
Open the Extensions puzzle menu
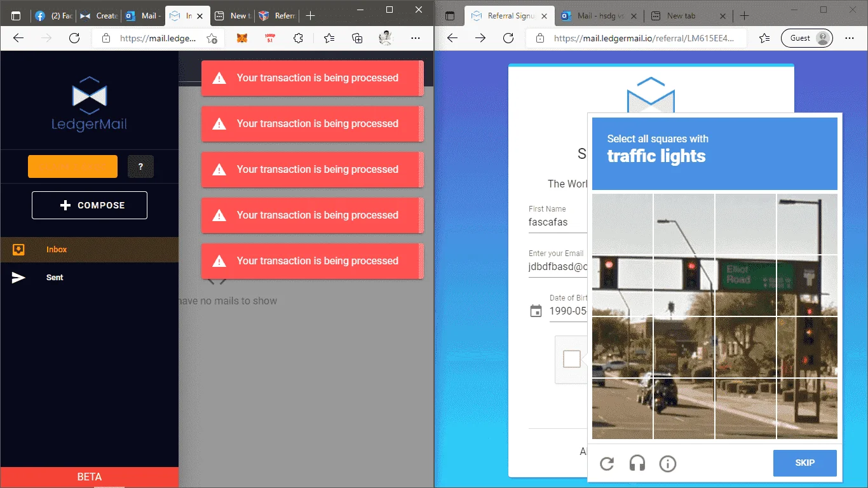pos(298,38)
